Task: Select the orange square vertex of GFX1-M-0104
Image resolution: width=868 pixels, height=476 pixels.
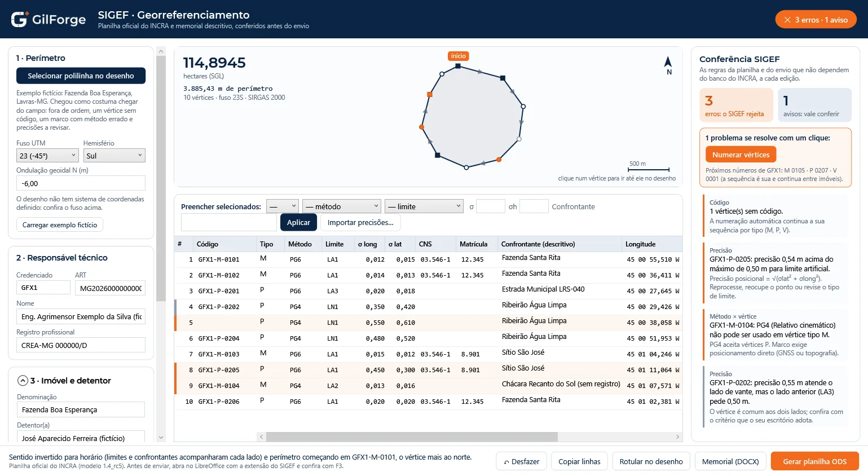Action: [430, 95]
